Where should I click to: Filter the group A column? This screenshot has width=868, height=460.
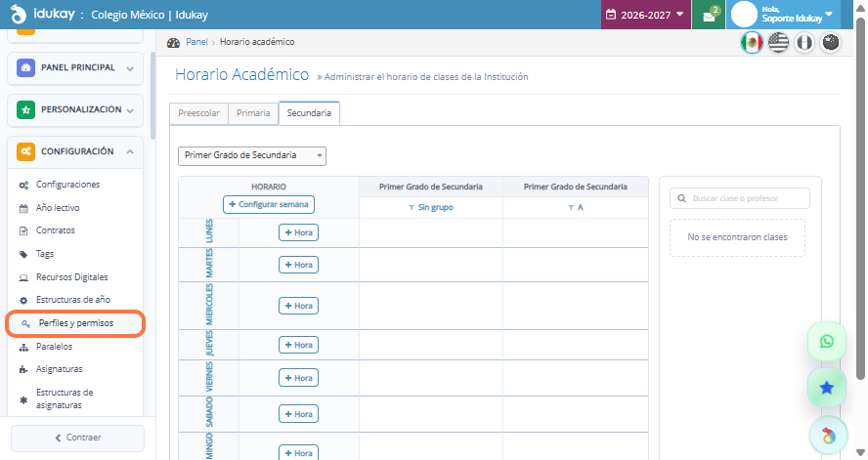[575, 207]
